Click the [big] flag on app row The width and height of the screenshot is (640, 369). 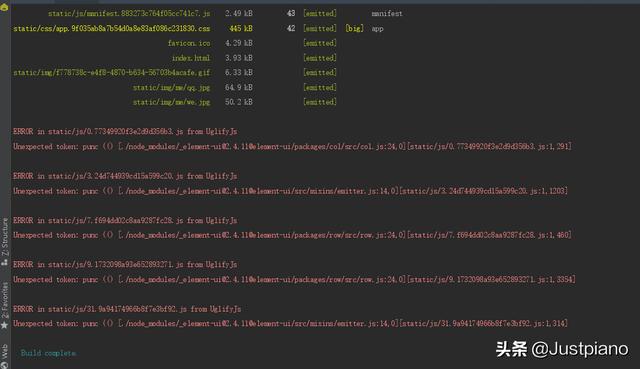354,29
